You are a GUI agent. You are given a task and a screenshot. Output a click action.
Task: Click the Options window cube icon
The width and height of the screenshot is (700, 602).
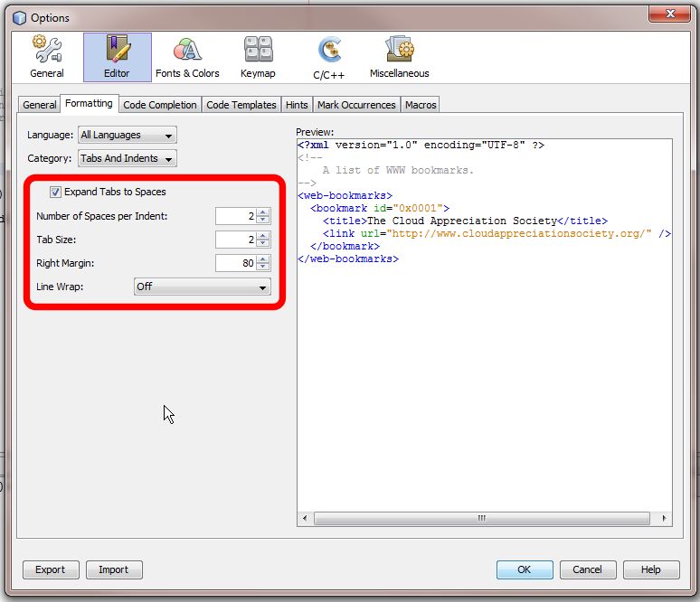pos(19,18)
